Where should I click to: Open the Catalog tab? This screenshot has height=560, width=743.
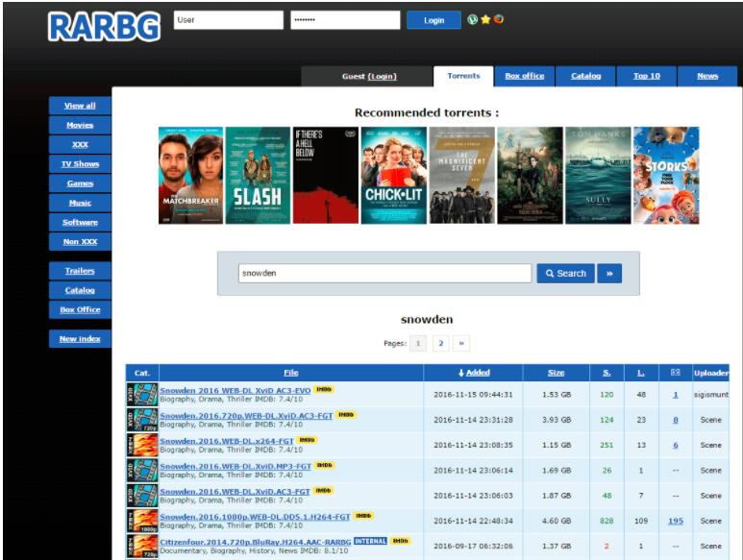tap(585, 76)
